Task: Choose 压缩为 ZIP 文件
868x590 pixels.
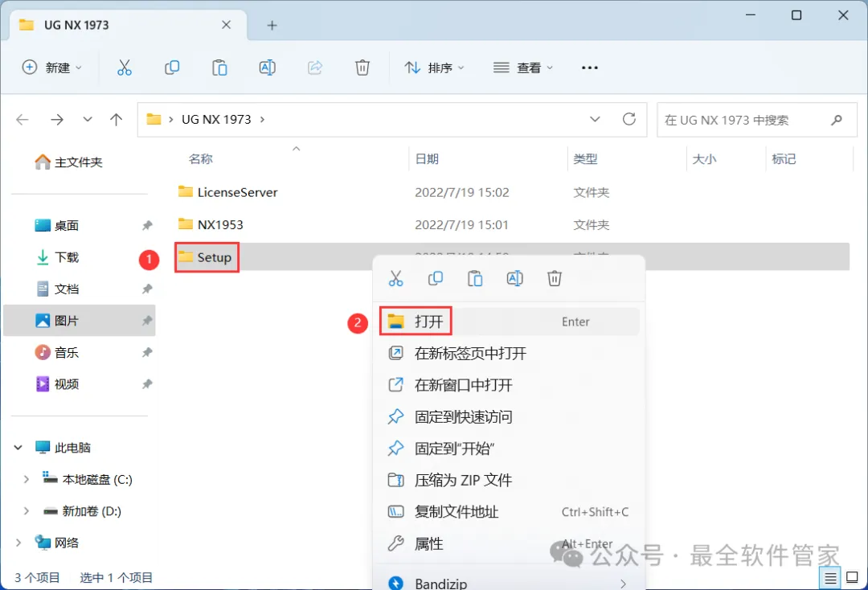Action: 509,480
